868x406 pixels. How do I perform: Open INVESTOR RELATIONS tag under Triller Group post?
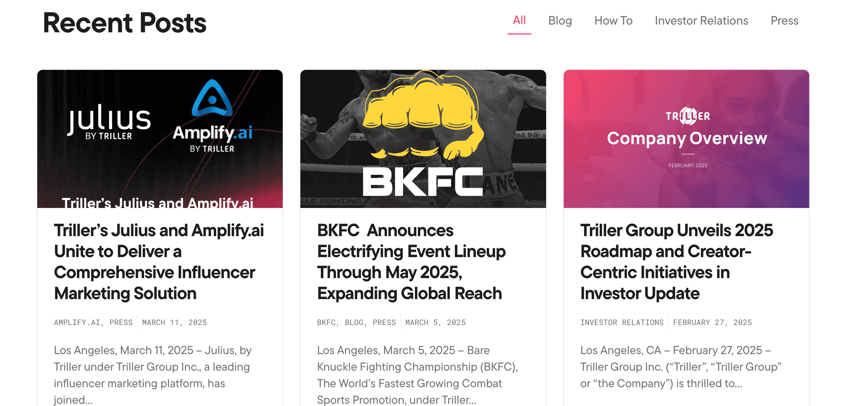point(622,322)
